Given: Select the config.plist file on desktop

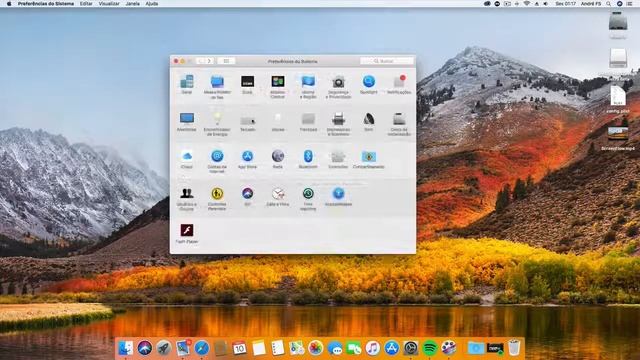Looking at the screenshot, I should coord(618,99).
